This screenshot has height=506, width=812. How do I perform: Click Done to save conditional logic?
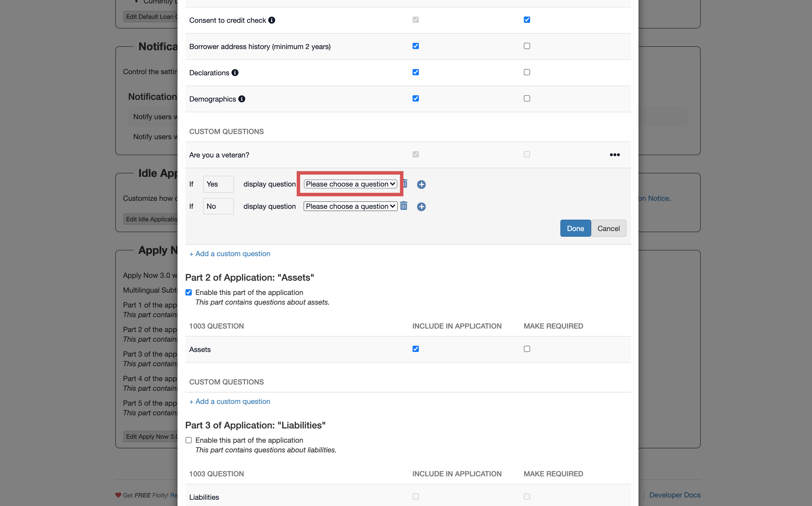point(575,228)
